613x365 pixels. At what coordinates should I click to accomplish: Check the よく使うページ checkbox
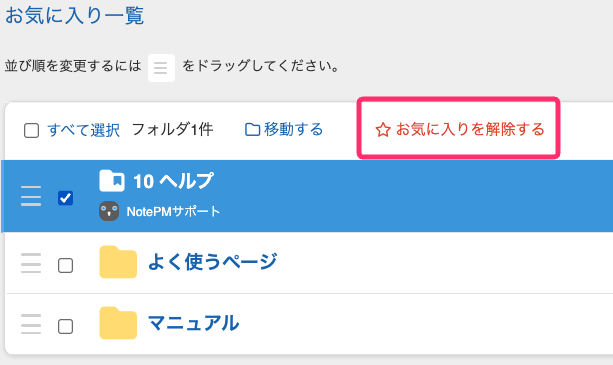[x=65, y=265]
